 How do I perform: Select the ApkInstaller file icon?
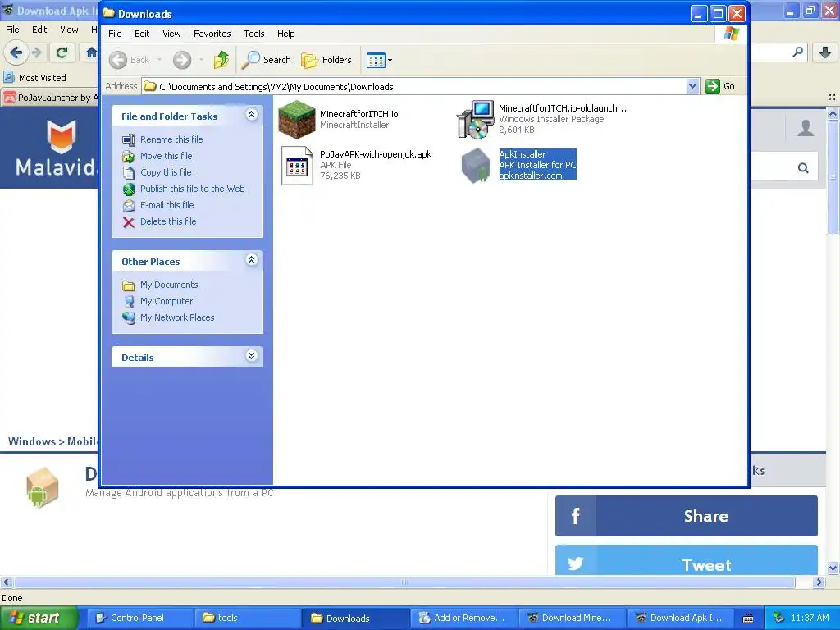click(x=475, y=166)
